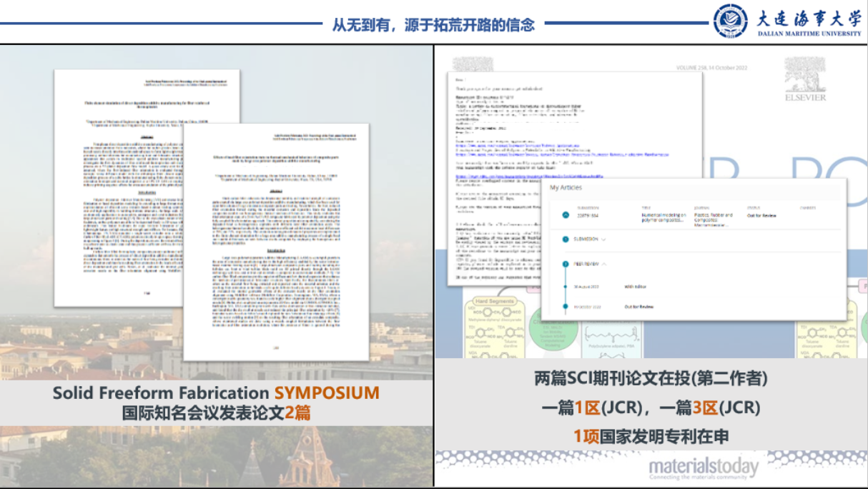Click the Solid Freeform Fabrication SYMPOSIUM caption
This screenshot has width=868, height=489.
coord(215,393)
